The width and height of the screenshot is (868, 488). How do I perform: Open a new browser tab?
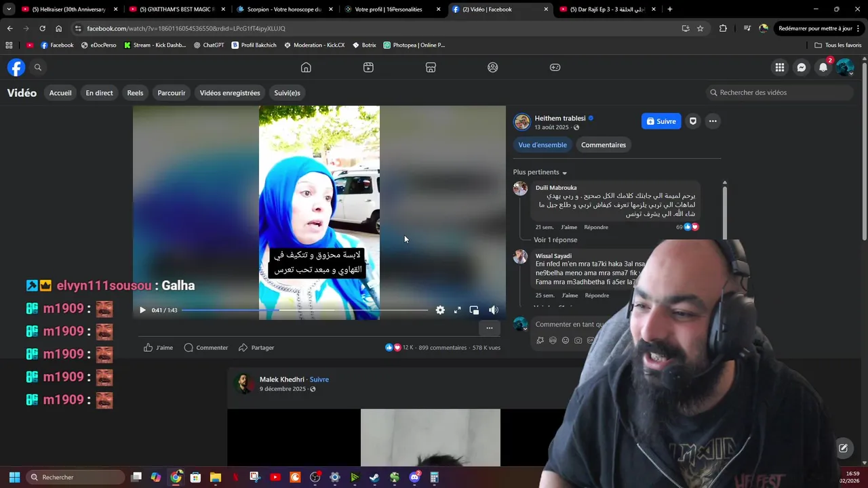point(669,9)
